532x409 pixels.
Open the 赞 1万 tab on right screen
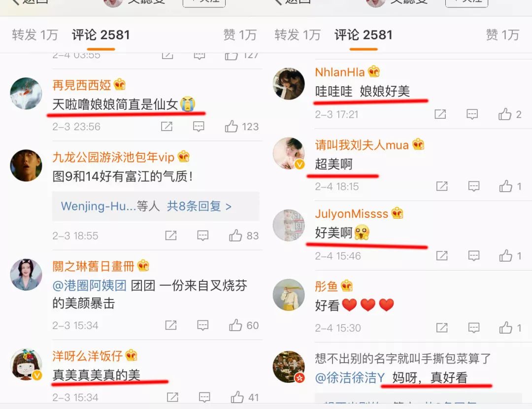click(x=502, y=35)
